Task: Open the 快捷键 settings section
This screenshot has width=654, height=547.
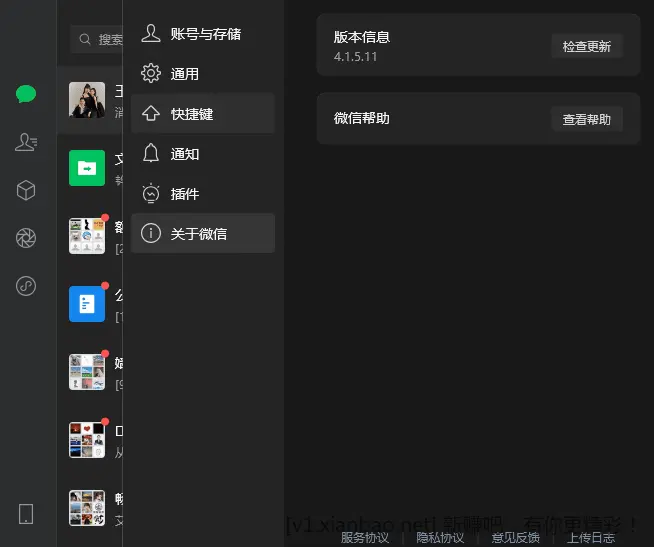Action: pos(203,113)
